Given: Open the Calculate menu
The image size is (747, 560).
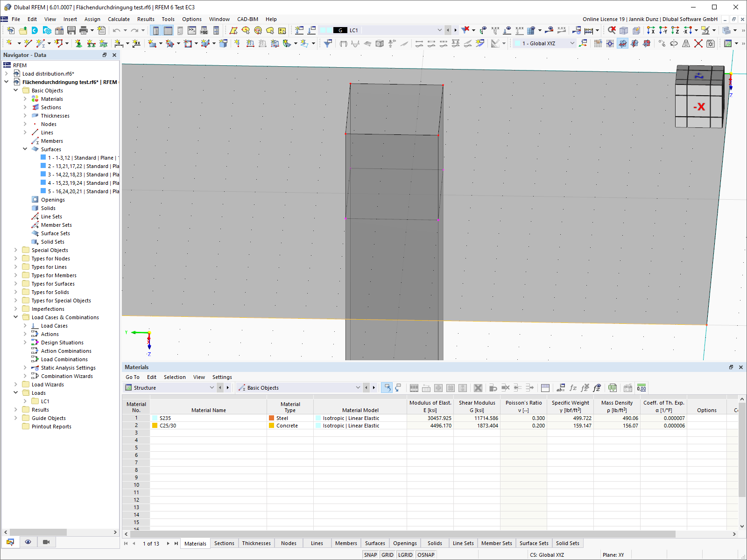Looking at the screenshot, I should (x=119, y=19).
